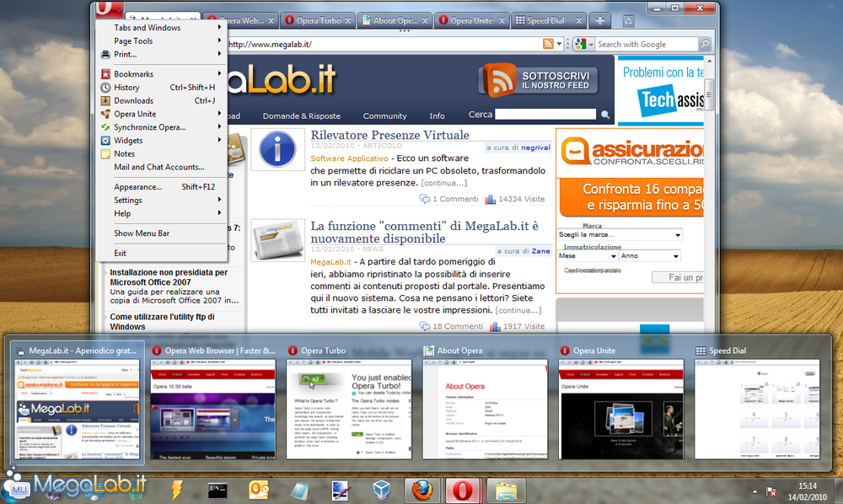843x504 pixels.
Task: Click the orange RSS Sottoscrivi feed banner
Action: 538,81
